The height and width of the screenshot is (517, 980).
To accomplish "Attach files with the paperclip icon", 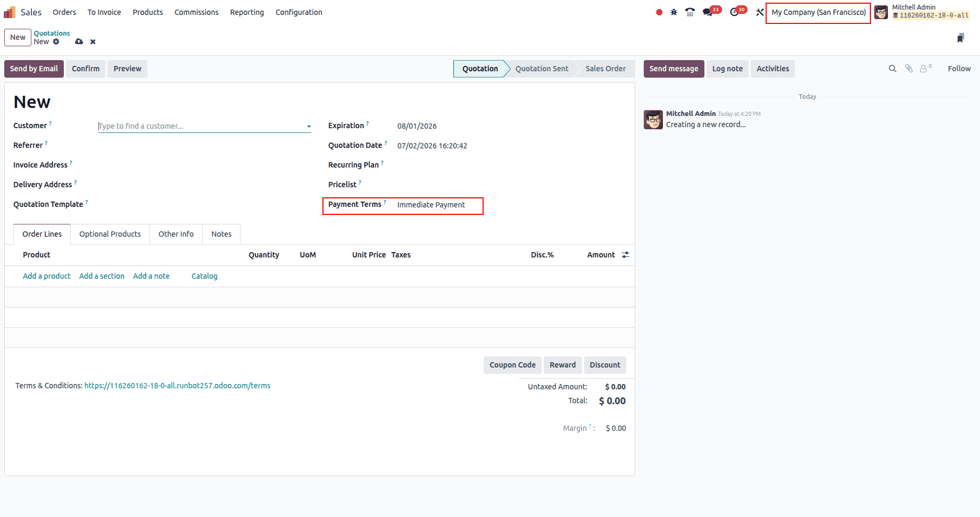I will point(909,69).
